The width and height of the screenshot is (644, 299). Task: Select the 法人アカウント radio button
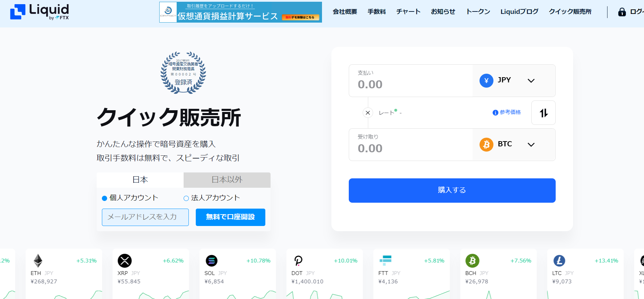coord(186,198)
